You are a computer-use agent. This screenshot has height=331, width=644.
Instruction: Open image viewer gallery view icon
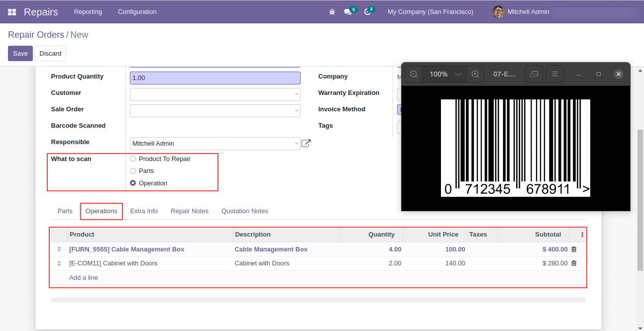(x=534, y=74)
